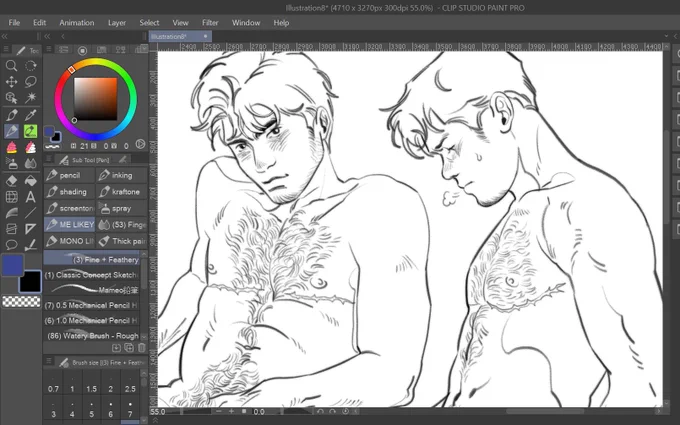Select the Correct line tool
This screenshot has width=680, height=425.
tap(30, 245)
